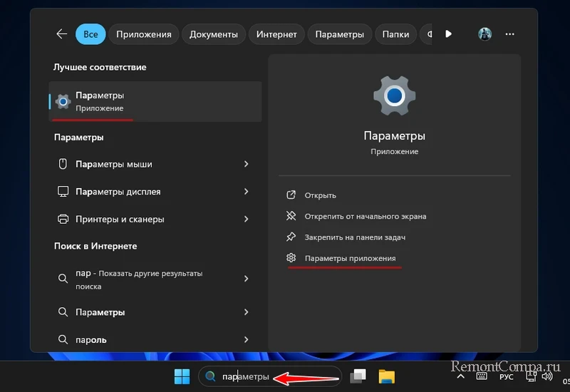
Task: Expand the Параметры мыши chevron
Action: pos(246,164)
